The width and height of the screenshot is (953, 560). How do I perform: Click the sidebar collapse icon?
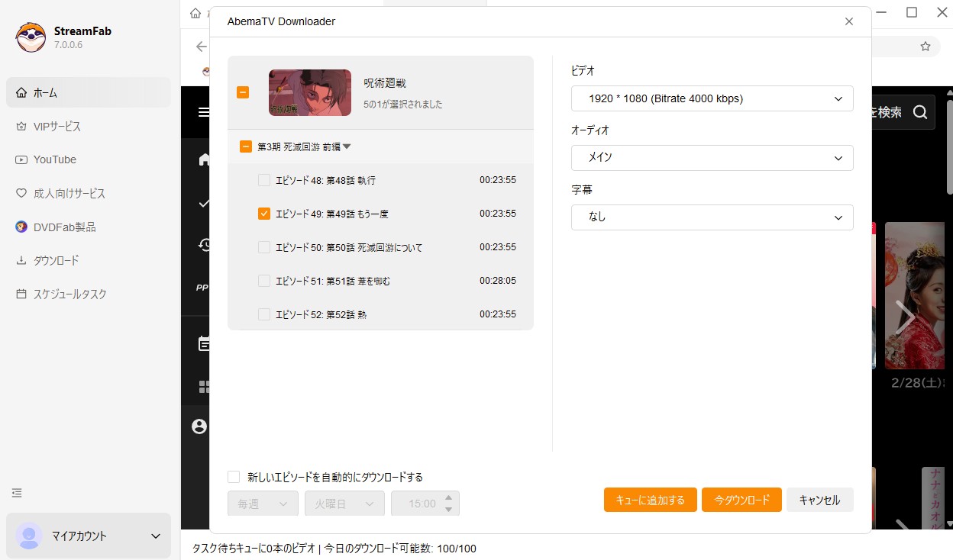(x=17, y=493)
